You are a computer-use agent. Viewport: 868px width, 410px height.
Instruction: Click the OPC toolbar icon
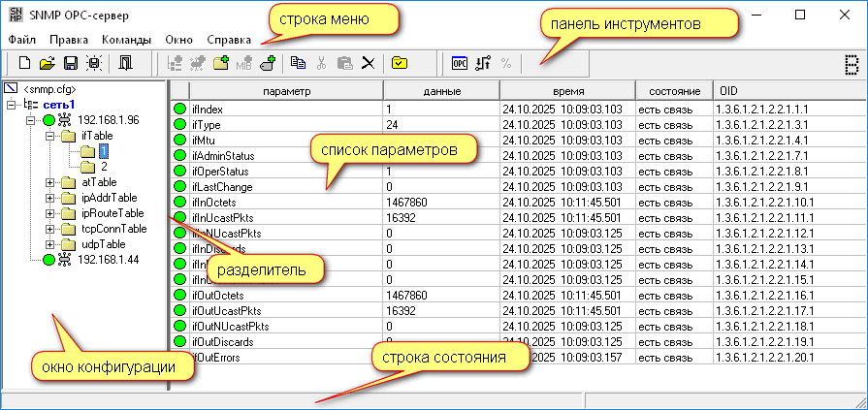click(x=461, y=64)
